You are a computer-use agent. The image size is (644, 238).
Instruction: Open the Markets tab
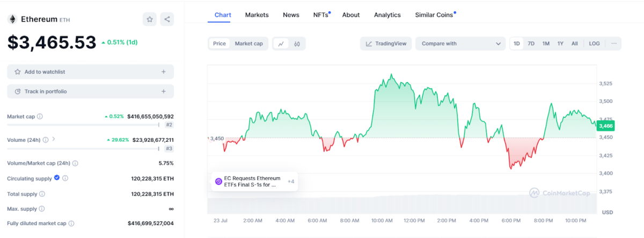257,15
